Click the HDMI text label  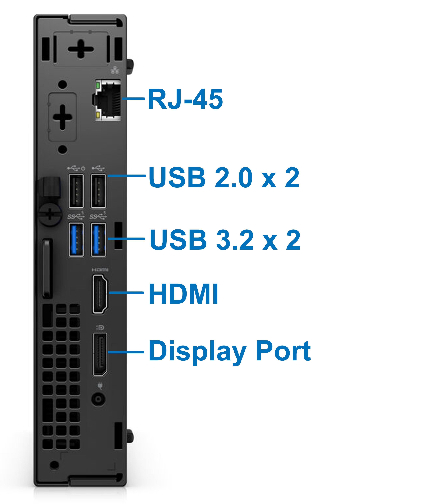point(184,294)
